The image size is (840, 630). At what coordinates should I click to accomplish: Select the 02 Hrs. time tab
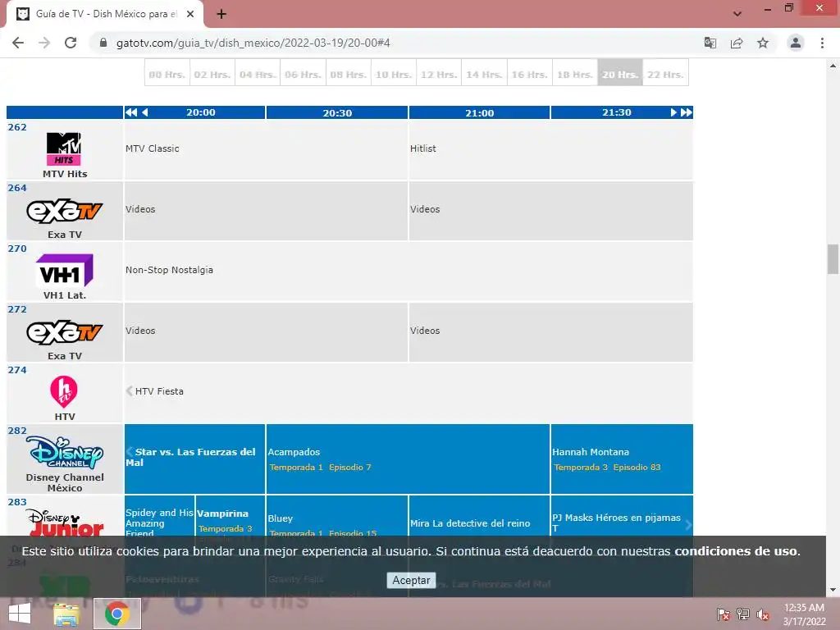click(x=212, y=75)
